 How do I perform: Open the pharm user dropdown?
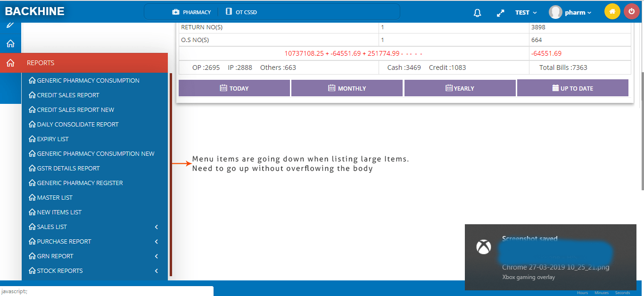click(x=575, y=12)
